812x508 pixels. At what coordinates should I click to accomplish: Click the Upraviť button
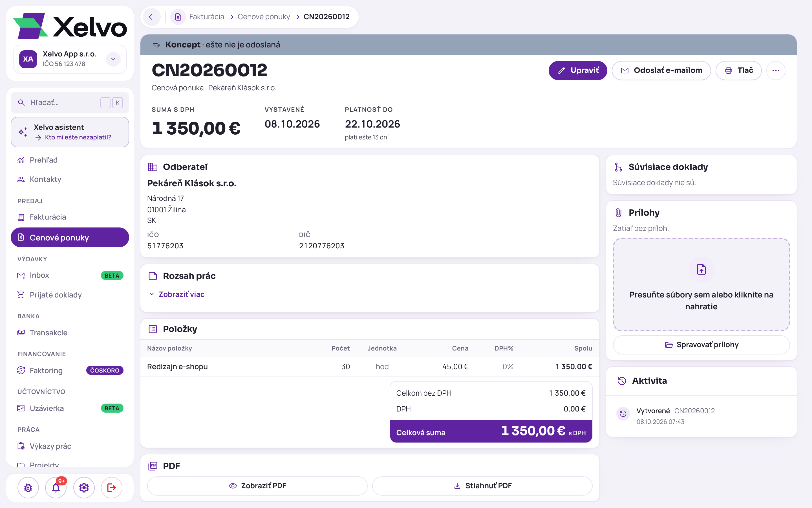coord(578,71)
